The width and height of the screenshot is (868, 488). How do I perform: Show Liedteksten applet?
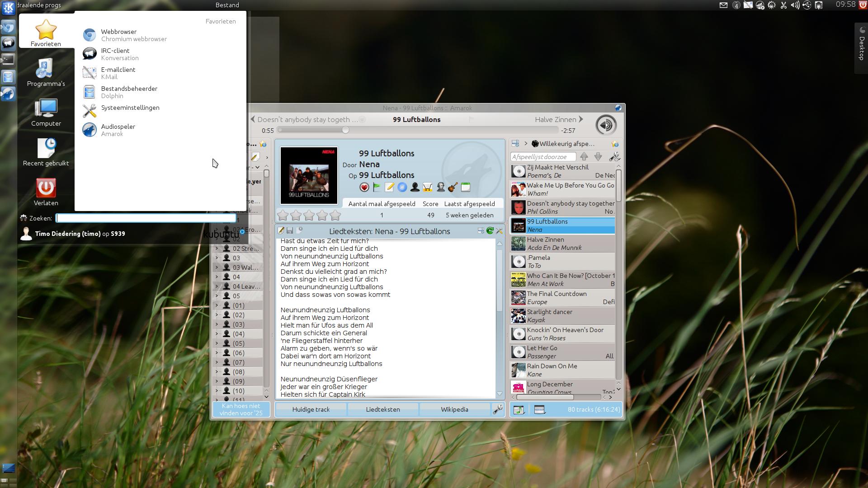coord(383,409)
